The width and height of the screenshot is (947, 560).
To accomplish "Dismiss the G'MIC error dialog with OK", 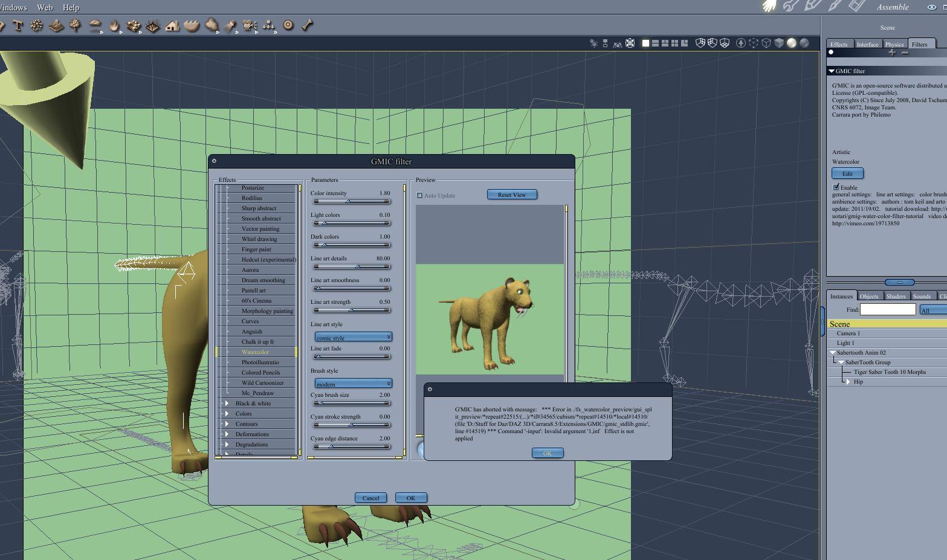I will [x=547, y=452].
